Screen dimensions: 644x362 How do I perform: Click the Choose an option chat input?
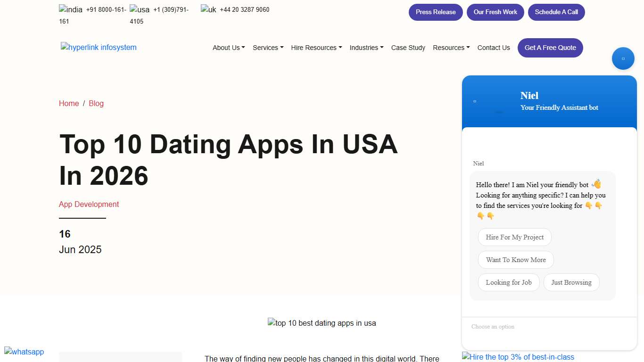pos(519,327)
